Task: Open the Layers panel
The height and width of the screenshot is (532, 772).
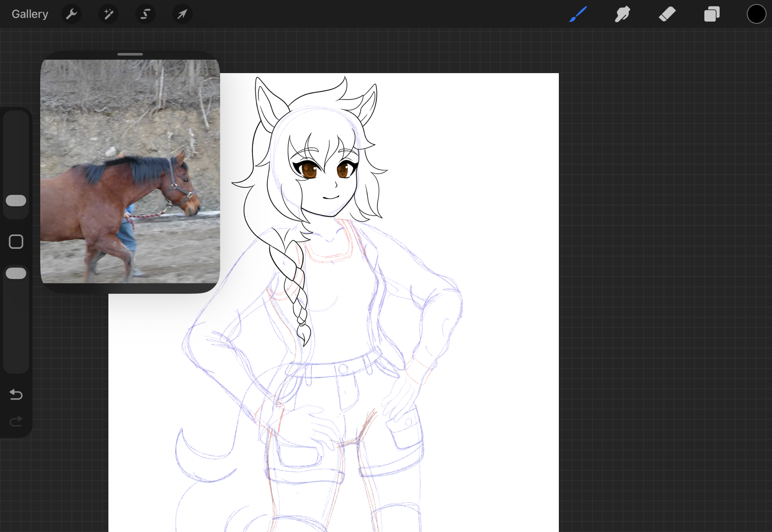Action: coord(711,14)
